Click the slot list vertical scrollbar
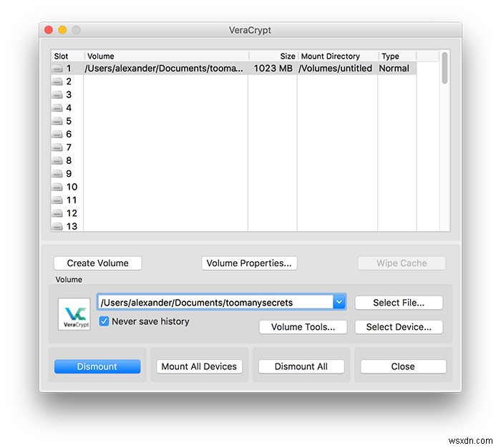Screen dimensions: 501x448 click(x=444, y=68)
